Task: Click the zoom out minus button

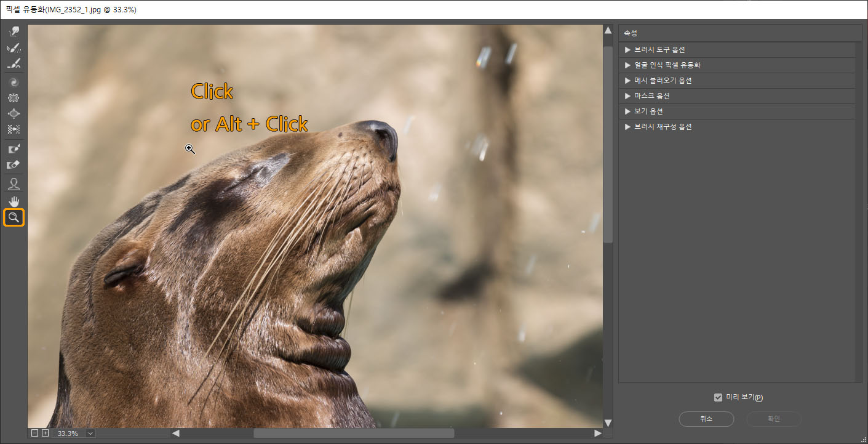Action: pyautogui.click(x=34, y=434)
